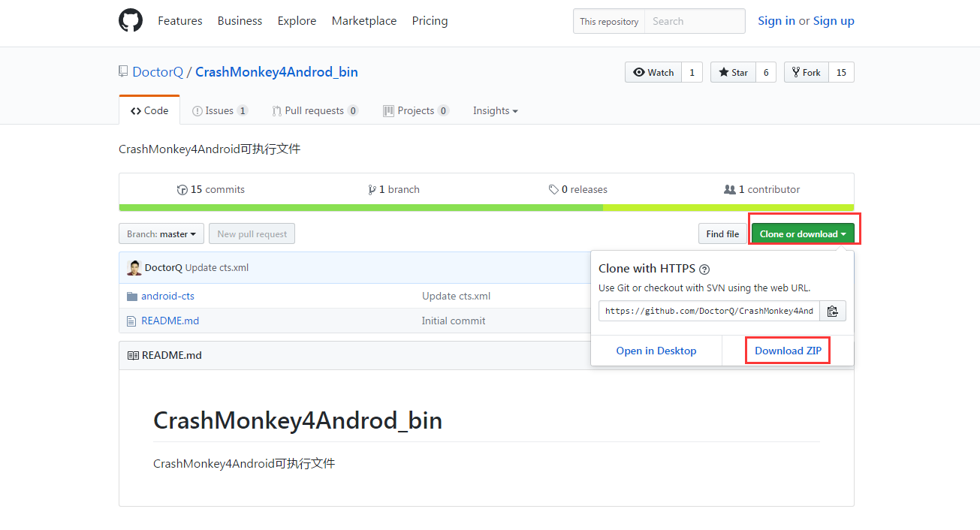Focus the repository search field
The image size is (980, 530).
695,21
